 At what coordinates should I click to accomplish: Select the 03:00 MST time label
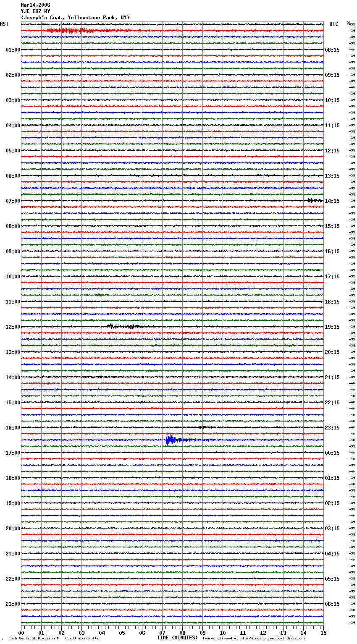pyautogui.click(x=13, y=100)
